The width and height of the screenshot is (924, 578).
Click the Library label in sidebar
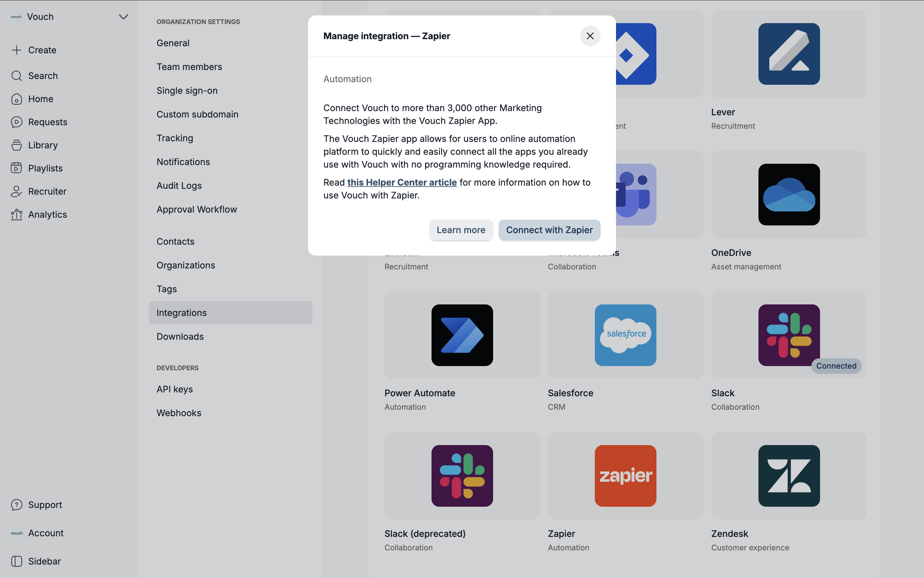[x=43, y=145]
